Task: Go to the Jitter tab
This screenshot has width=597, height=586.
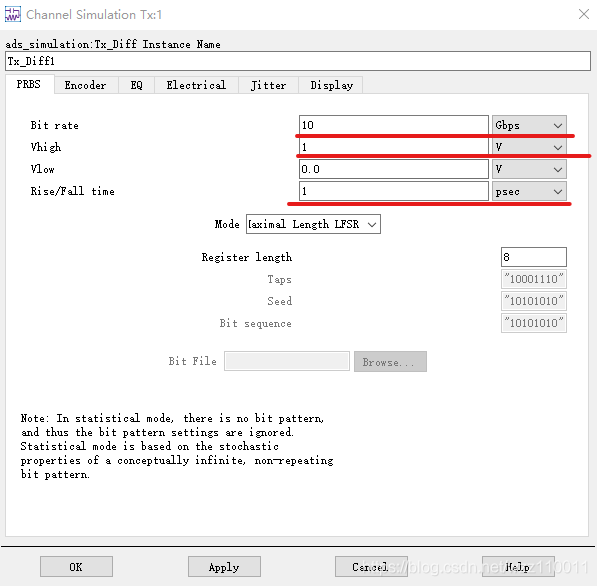Action: pos(268,85)
